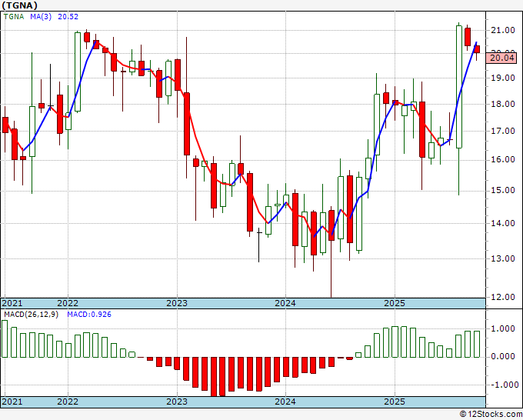Click the current price tag 20.04
The height and width of the screenshot is (420, 523).
pos(502,58)
